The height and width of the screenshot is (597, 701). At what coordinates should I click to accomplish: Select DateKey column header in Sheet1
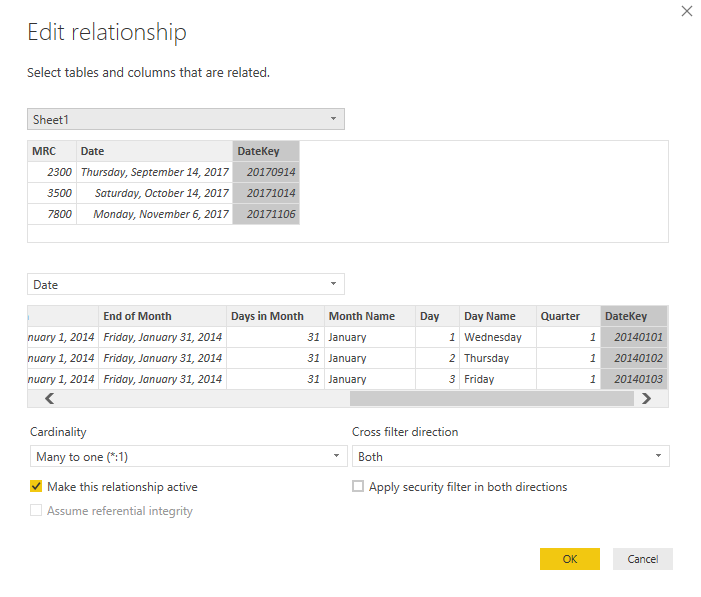point(266,151)
